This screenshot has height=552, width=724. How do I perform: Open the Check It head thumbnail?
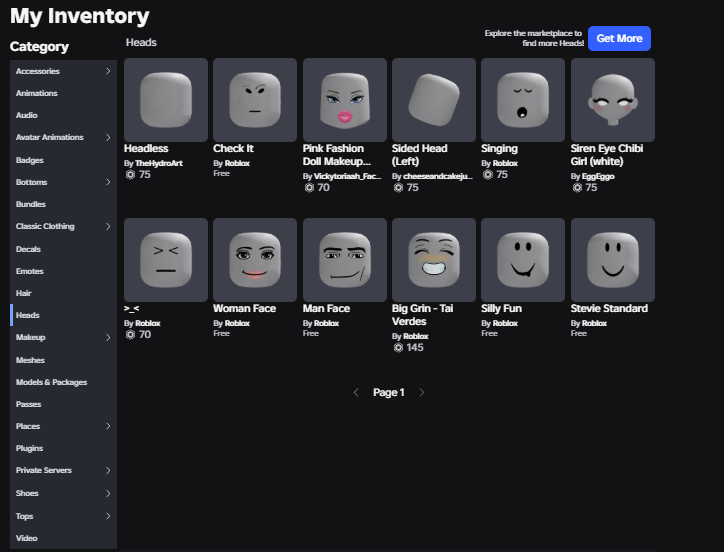click(x=255, y=100)
